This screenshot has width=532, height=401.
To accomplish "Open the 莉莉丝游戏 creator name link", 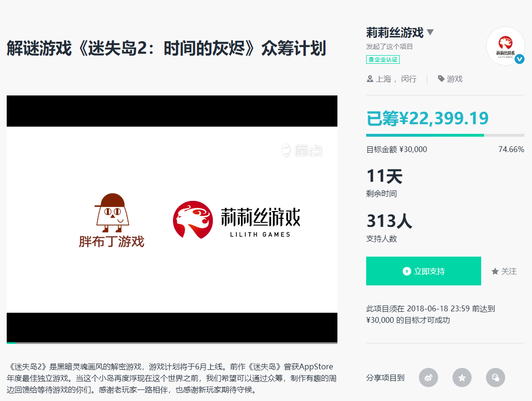I will (395, 33).
